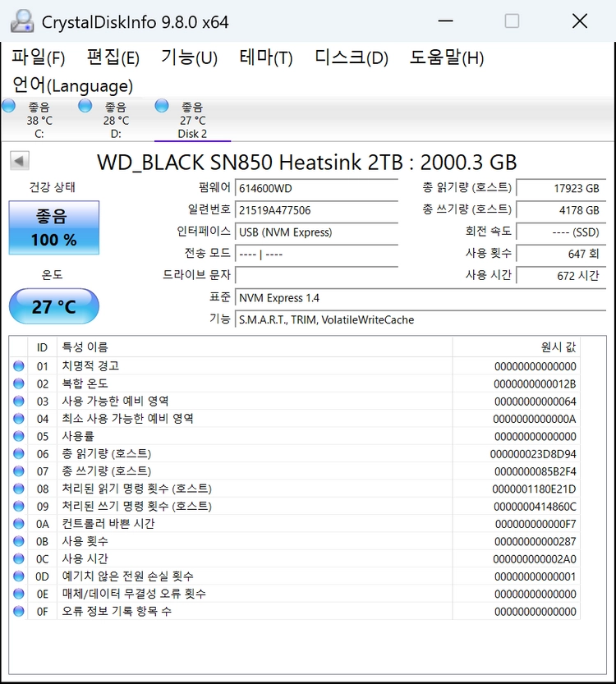616x684 pixels.
Task: Click the features field with S.M.A.R.T., TRIM
Action: 421,319
